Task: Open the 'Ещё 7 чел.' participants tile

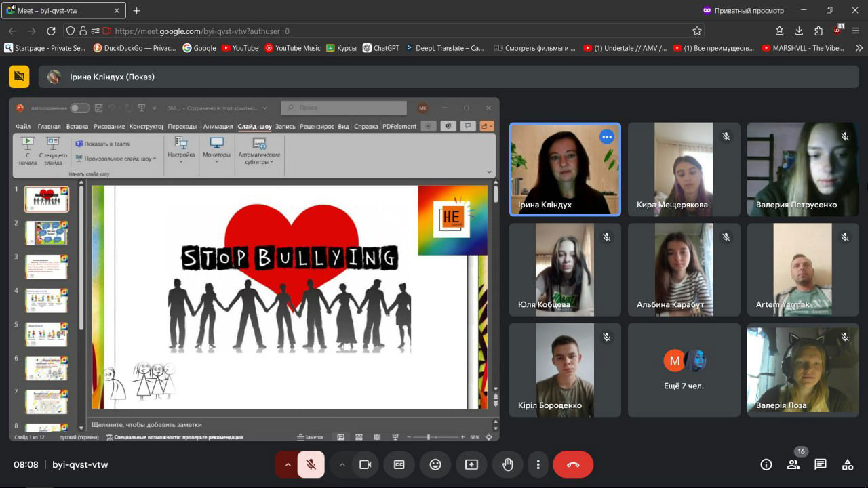Action: tap(684, 369)
